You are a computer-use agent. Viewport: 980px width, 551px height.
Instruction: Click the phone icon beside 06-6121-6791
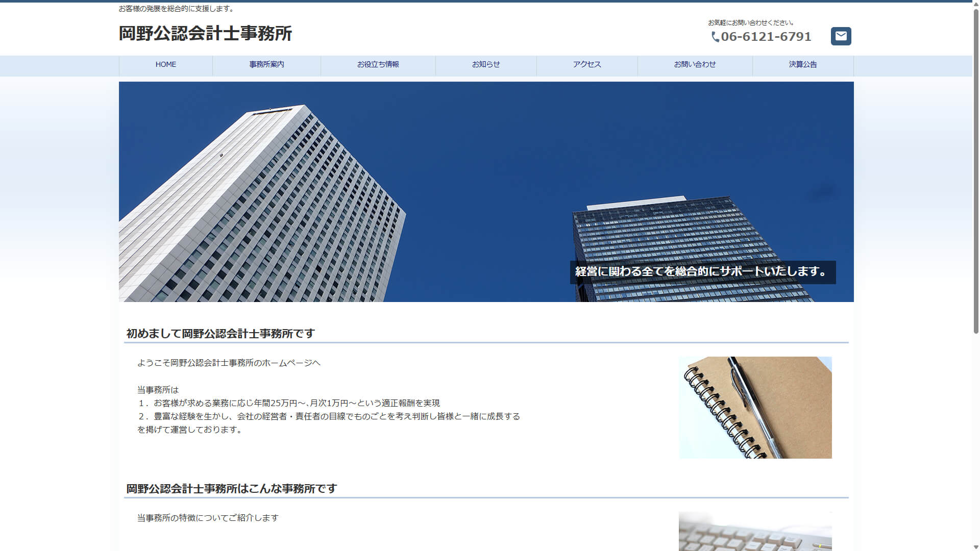(x=715, y=37)
